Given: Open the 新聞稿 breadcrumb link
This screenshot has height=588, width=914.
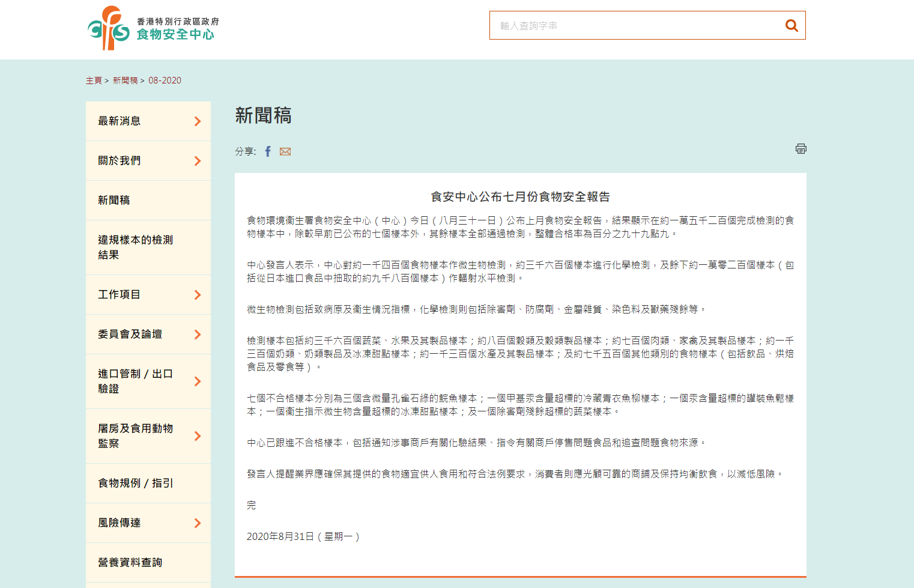Looking at the screenshot, I should tap(125, 80).
